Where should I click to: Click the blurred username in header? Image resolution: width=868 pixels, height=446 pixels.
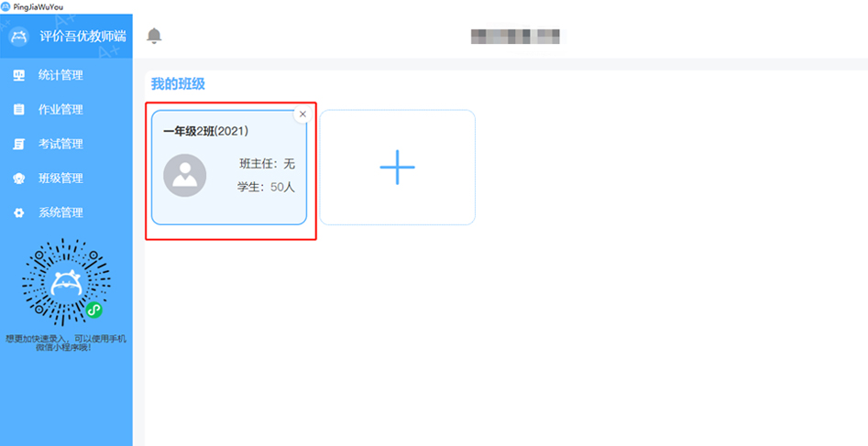[x=515, y=36]
